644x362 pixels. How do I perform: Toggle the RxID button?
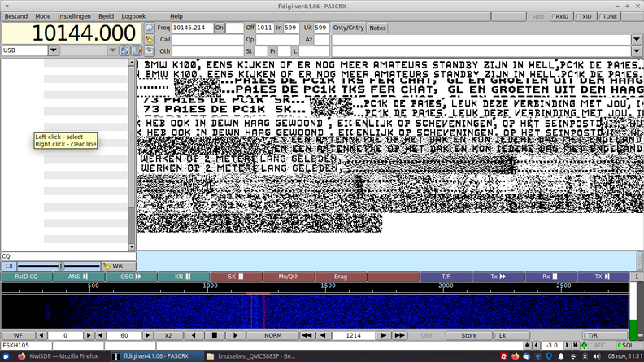click(560, 15)
